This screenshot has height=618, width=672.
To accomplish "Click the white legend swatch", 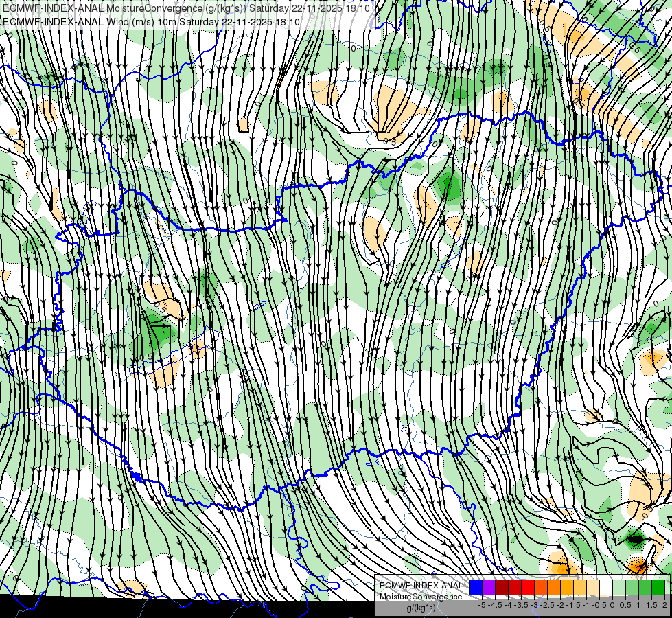I will (x=606, y=587).
